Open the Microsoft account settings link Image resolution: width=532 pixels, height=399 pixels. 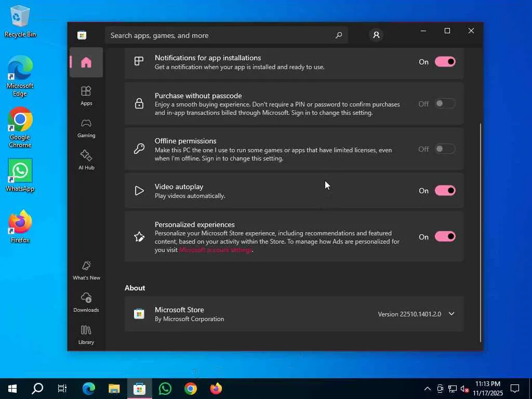coord(216,250)
